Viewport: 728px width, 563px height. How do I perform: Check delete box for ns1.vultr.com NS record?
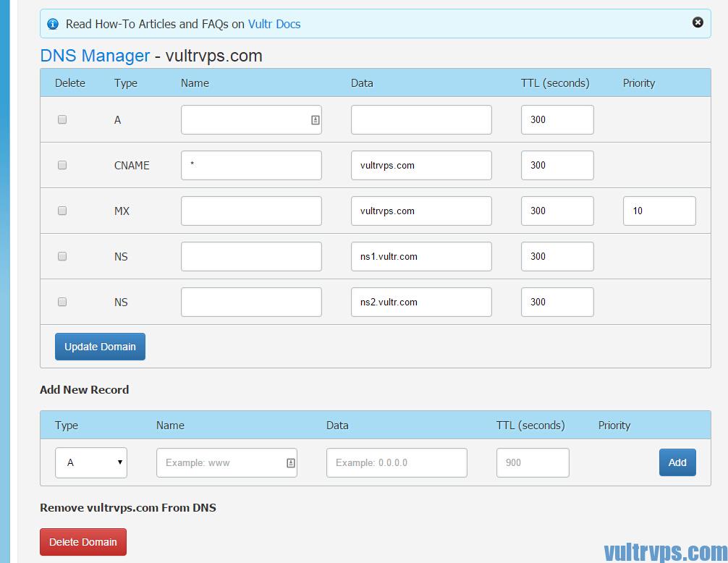[62, 256]
